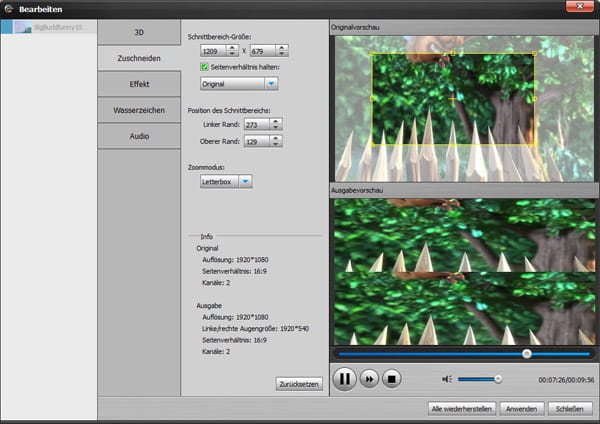Increase Linker Rand value using up arrow
Screen dimensions: 600x424
click(276, 120)
